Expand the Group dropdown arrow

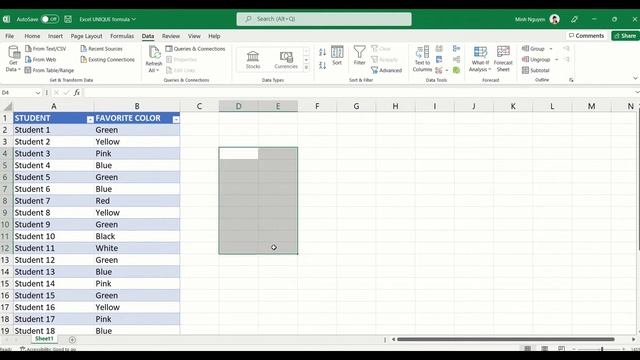pos(551,49)
